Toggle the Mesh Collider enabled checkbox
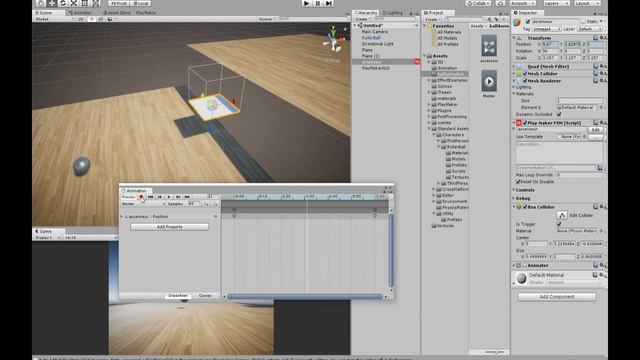The height and width of the screenshot is (360, 640). tap(525, 73)
